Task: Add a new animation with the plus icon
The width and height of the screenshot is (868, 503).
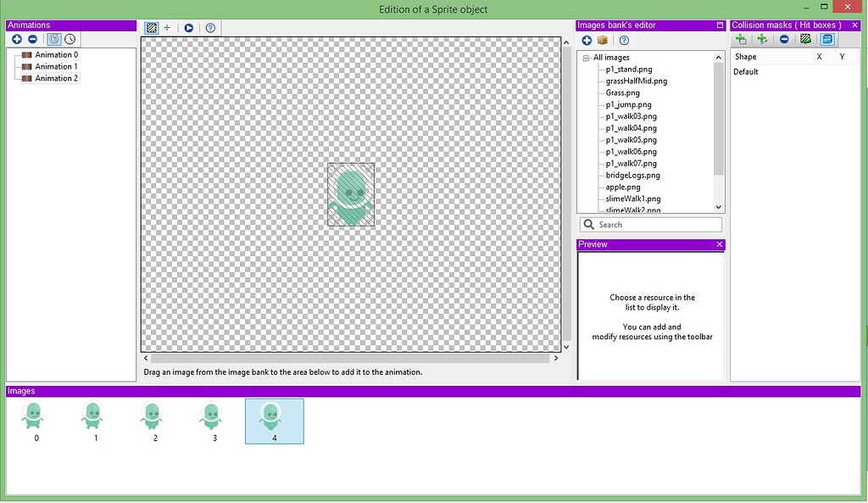Action: point(16,38)
